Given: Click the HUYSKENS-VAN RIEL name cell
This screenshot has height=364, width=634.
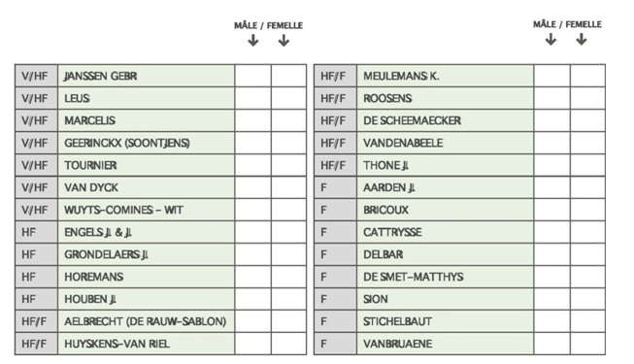Looking at the screenshot, I should click(x=146, y=344).
